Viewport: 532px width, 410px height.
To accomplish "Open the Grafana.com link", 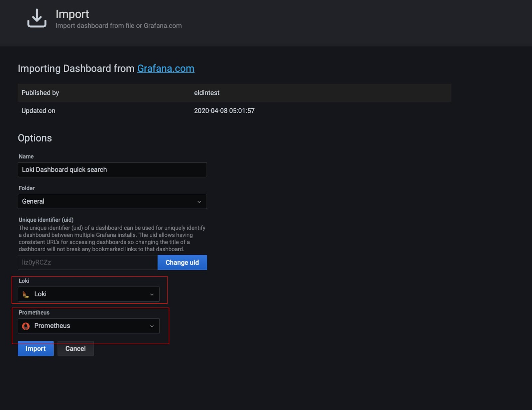I will [166, 68].
